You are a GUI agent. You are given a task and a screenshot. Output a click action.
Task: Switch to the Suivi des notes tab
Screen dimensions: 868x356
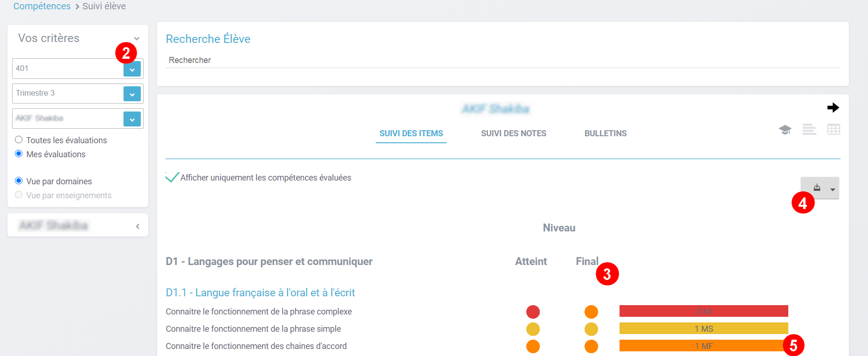513,133
